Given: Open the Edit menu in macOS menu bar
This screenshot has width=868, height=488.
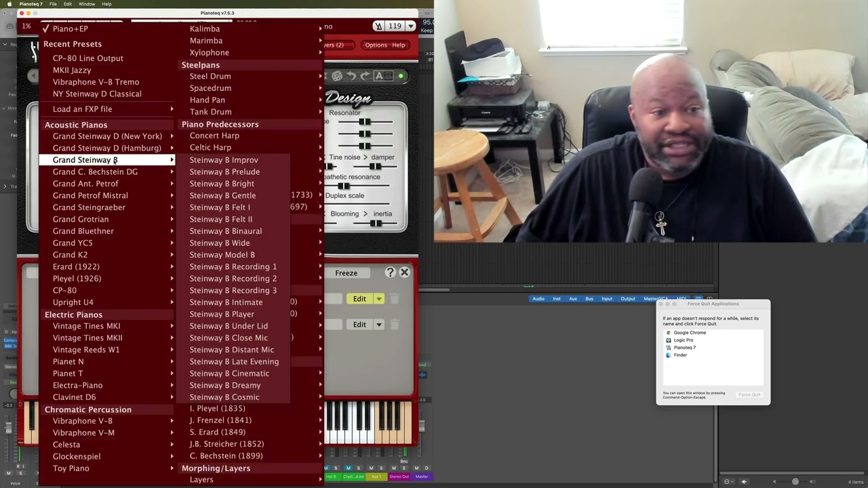Looking at the screenshot, I should pyautogui.click(x=68, y=4).
